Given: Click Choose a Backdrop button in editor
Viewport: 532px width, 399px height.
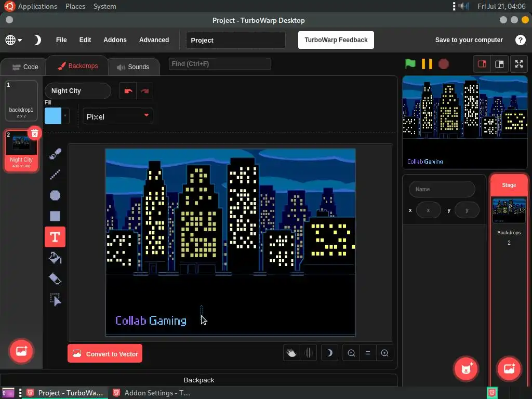Looking at the screenshot, I should coord(21,351).
